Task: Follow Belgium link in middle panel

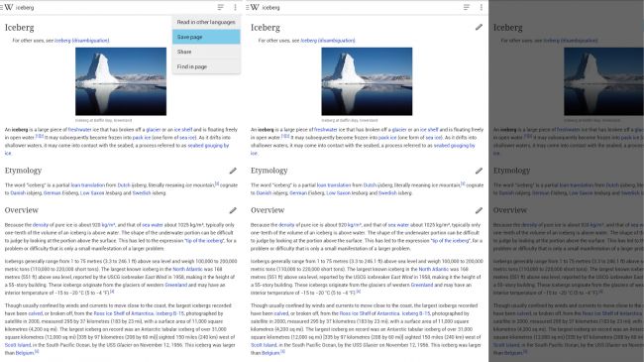Action: click(x=270, y=353)
